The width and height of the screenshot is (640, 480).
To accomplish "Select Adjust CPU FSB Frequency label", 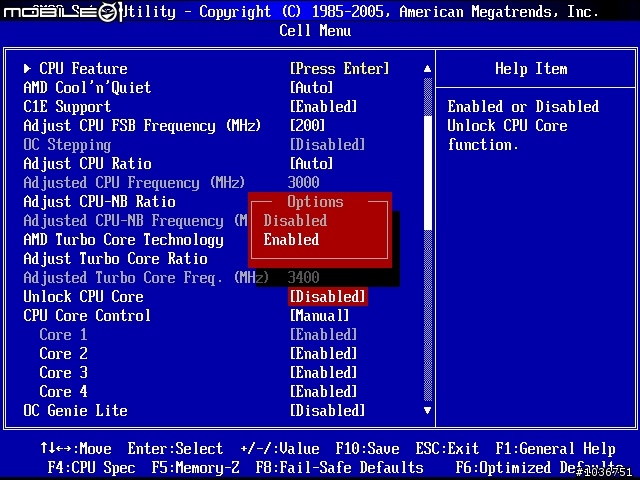I will pos(142,126).
